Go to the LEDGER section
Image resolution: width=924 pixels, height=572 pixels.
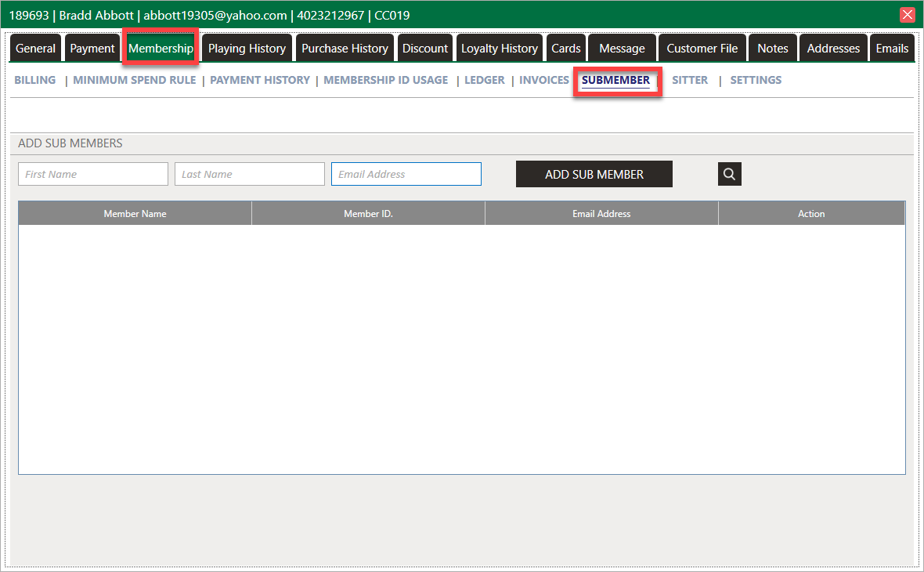click(x=485, y=80)
